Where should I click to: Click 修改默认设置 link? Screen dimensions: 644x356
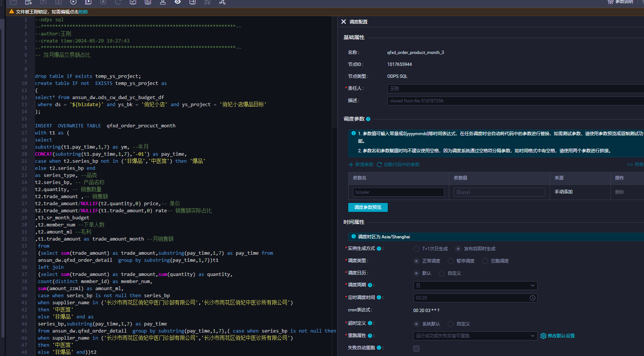[x=558, y=336]
